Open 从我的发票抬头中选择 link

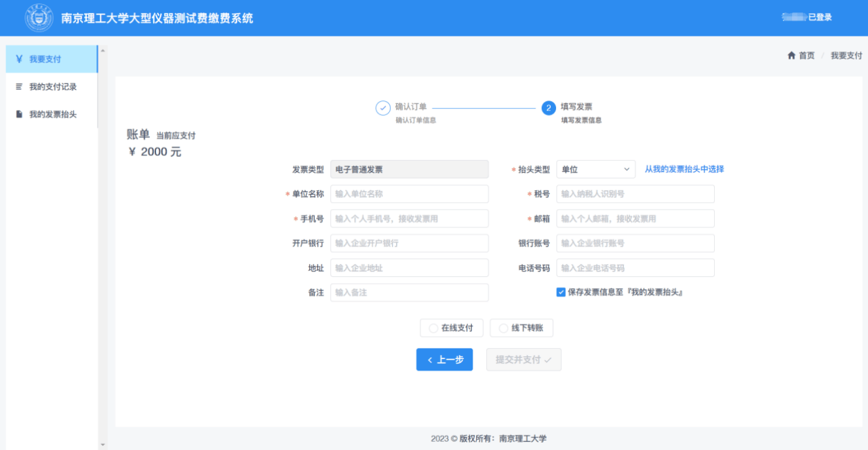coord(683,169)
